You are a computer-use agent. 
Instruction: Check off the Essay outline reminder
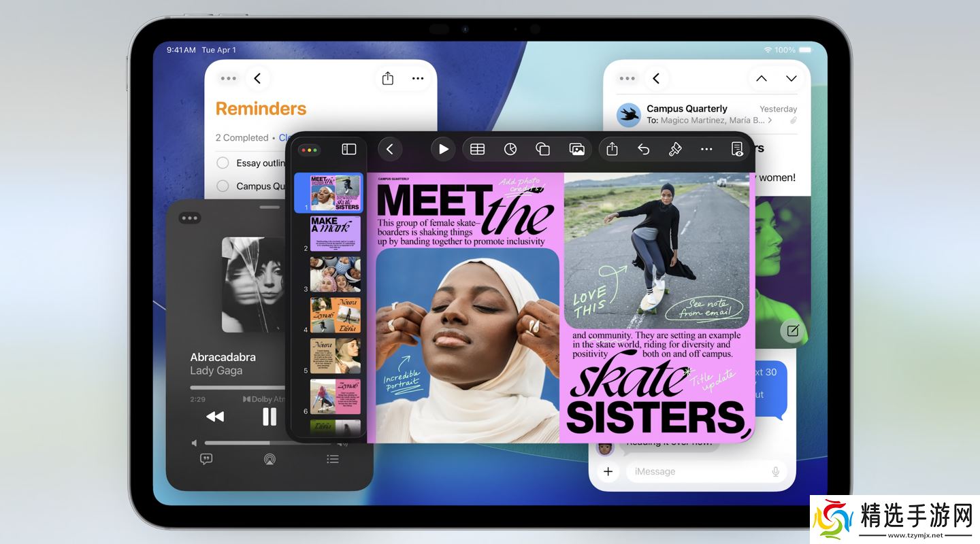(x=223, y=163)
